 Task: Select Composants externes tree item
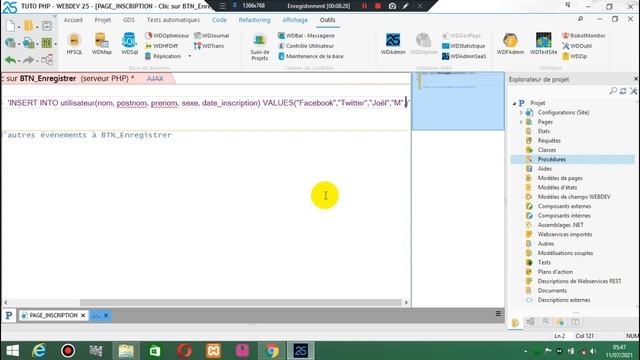click(x=564, y=206)
